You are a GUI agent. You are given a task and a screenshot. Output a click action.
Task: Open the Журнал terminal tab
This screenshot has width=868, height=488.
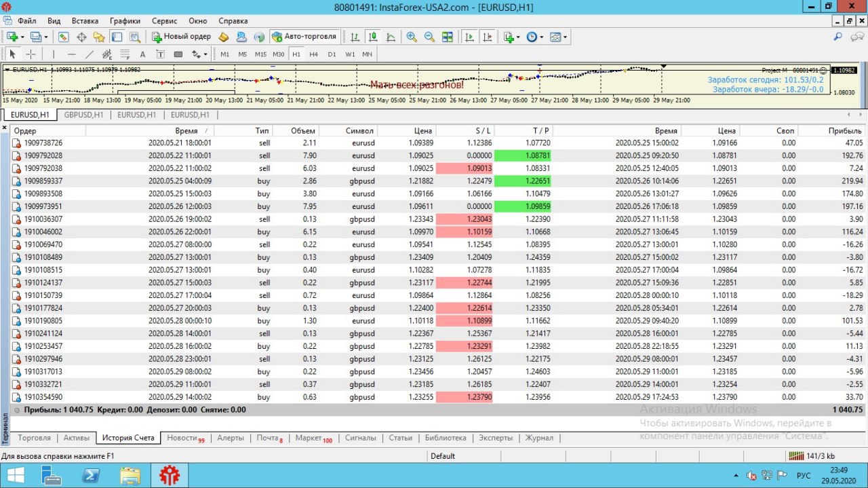pyautogui.click(x=539, y=438)
